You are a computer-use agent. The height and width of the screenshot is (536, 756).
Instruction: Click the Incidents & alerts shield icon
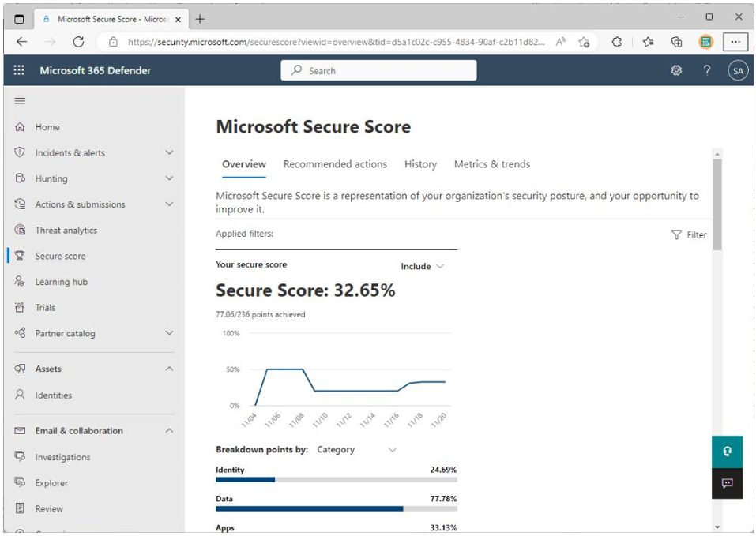(20, 152)
